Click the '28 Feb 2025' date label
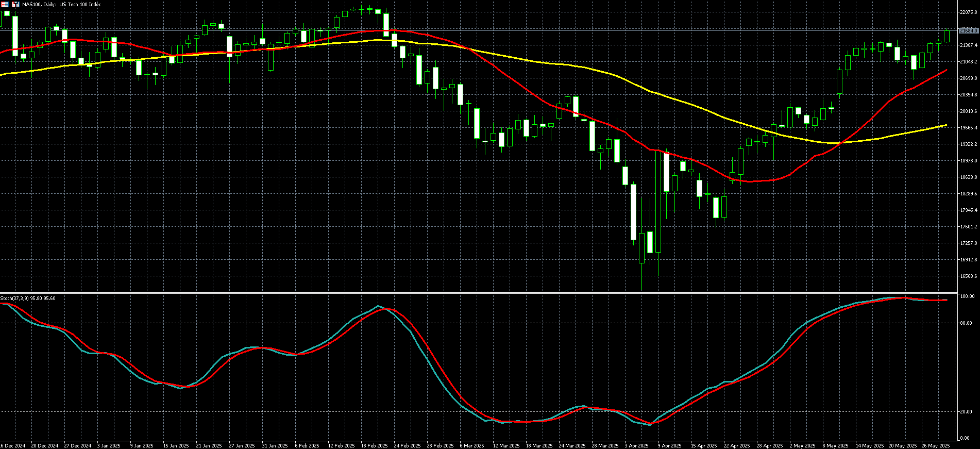980x449 pixels. click(x=440, y=446)
